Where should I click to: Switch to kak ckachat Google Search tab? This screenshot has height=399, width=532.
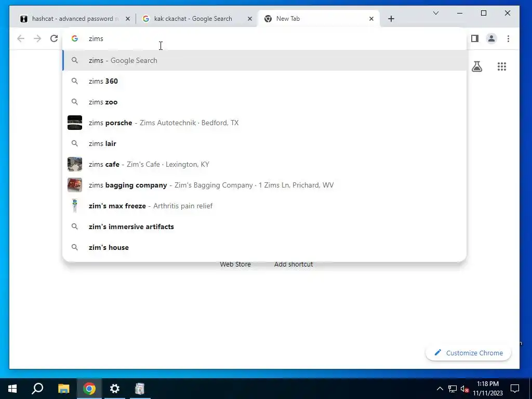click(x=197, y=19)
